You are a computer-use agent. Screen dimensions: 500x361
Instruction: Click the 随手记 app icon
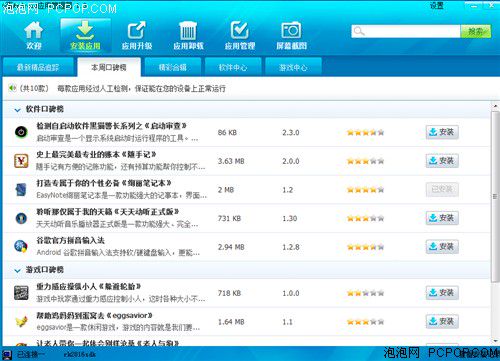[21, 161]
